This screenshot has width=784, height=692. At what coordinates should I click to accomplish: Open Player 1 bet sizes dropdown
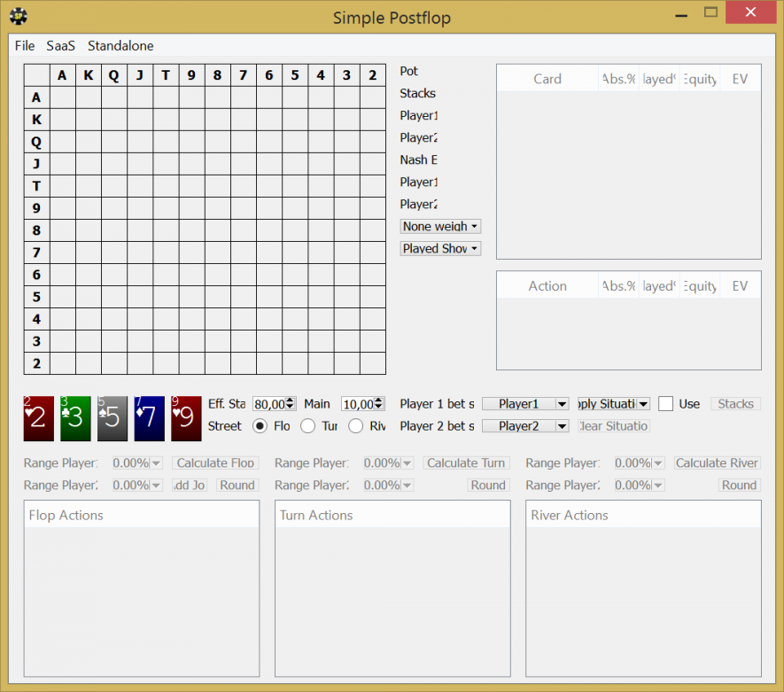525,403
